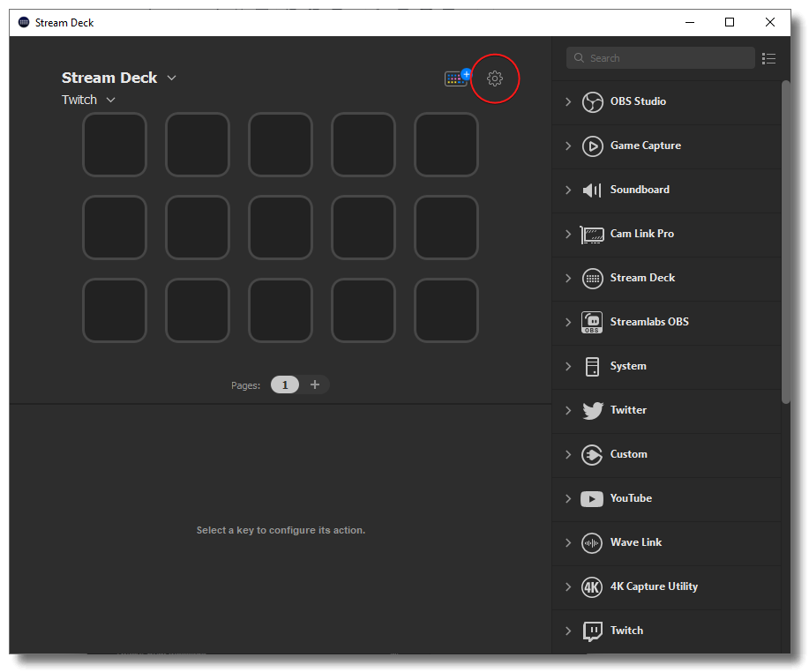This screenshot has width=809, height=672.
Task: Click the Streamlabs OBS label
Action: [649, 322]
